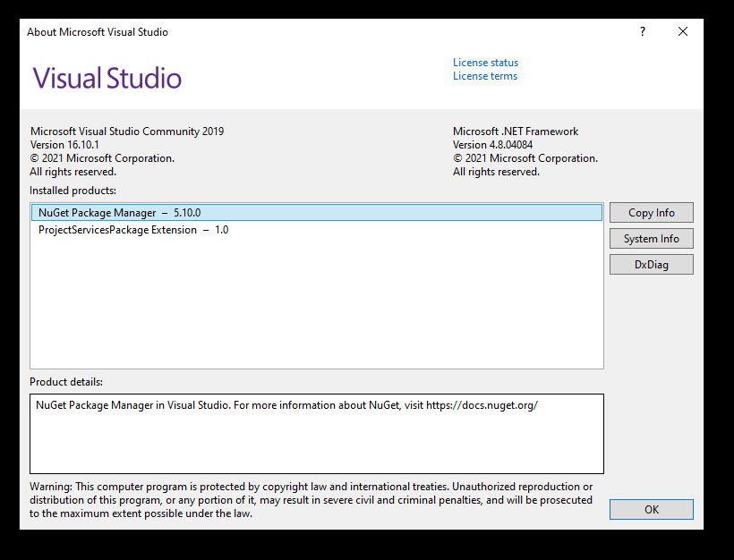
Task: Open the License terms link
Action: tap(485, 76)
